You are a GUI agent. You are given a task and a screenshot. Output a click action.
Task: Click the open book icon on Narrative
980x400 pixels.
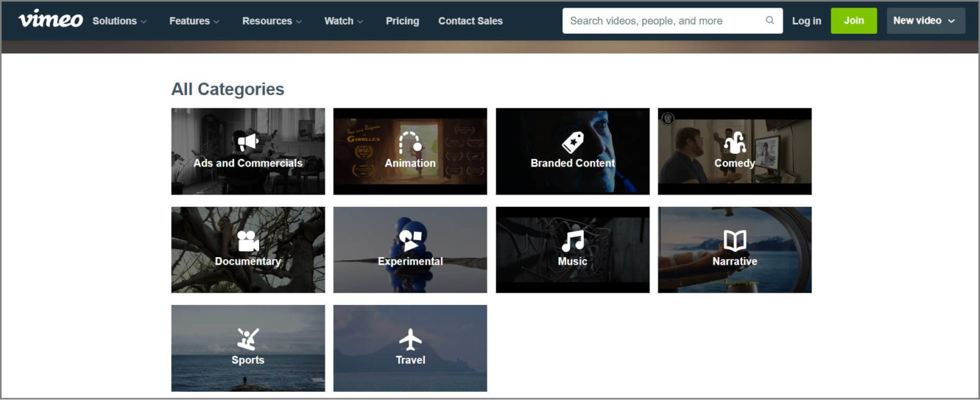pos(734,240)
